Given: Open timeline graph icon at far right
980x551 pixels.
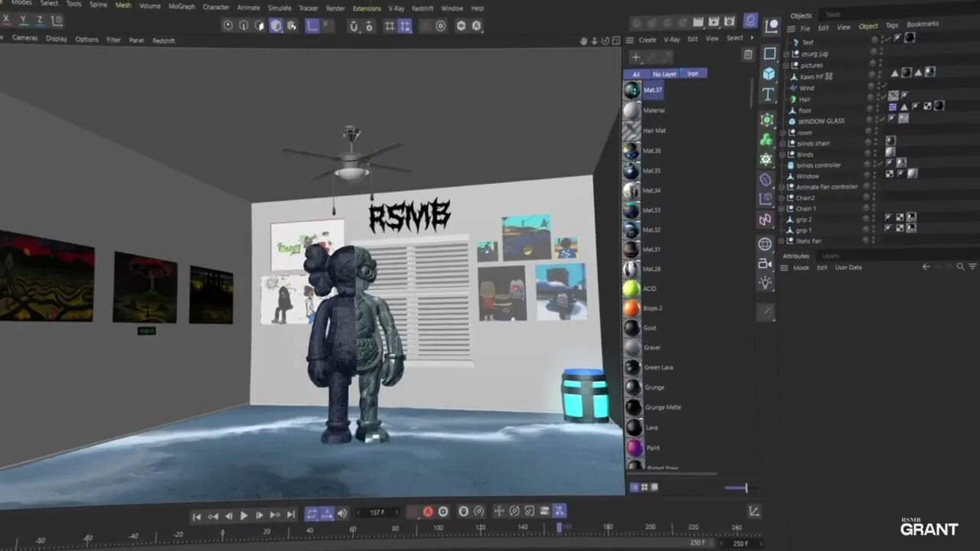Looking at the screenshot, I should 753,511.
